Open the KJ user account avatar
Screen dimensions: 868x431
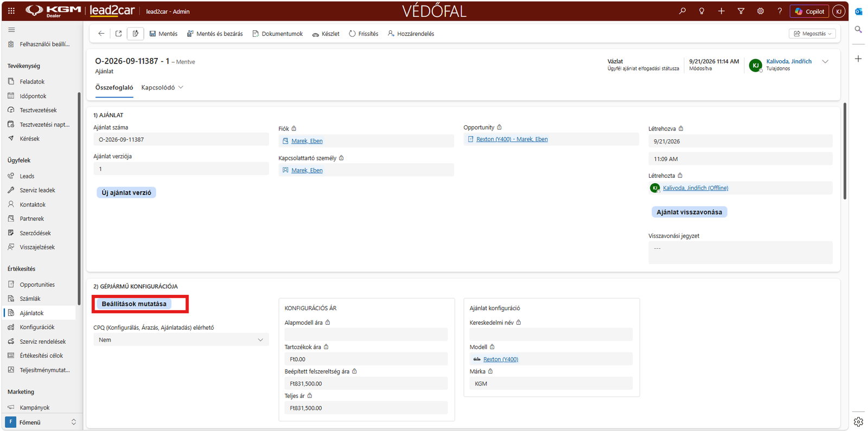[839, 11]
